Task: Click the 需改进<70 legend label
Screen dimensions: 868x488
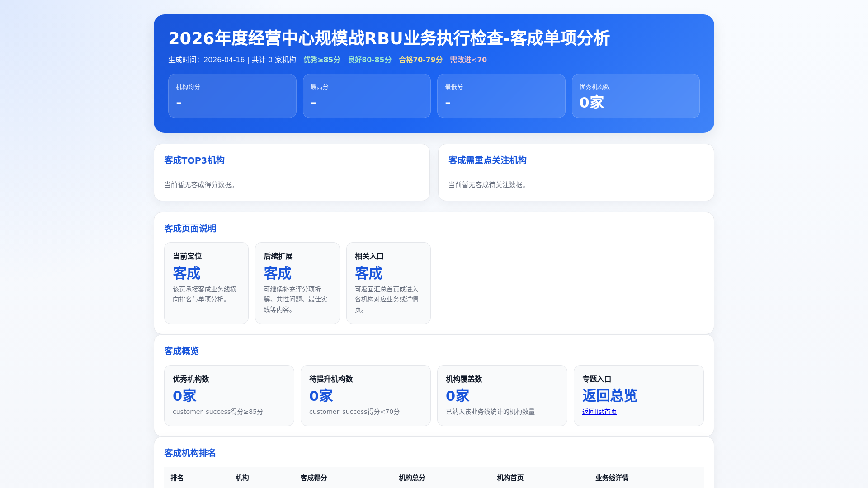Action: [468, 60]
